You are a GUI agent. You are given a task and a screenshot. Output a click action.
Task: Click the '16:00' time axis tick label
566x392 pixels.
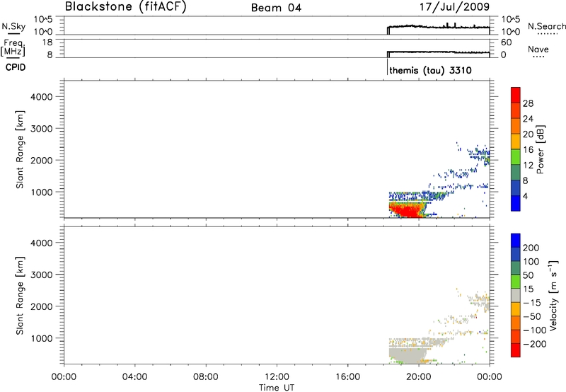click(x=348, y=377)
